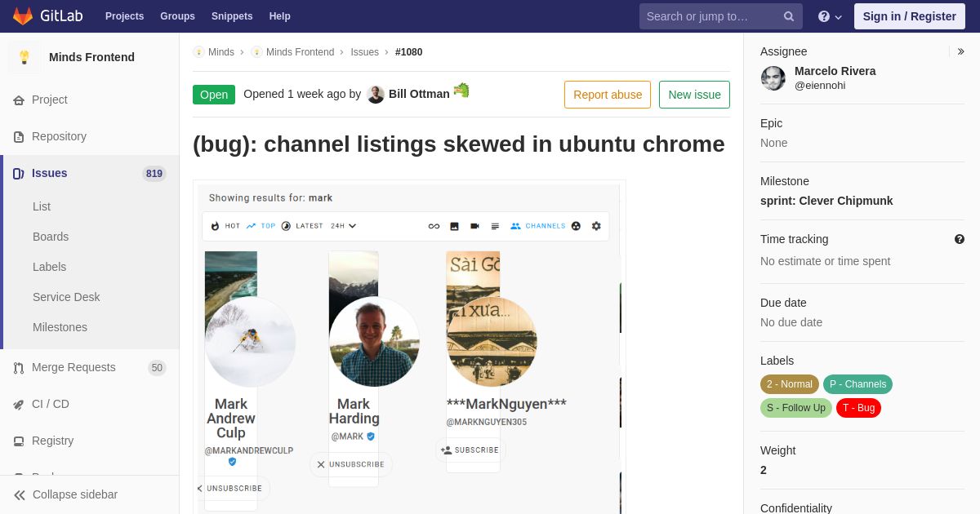Image resolution: width=980 pixels, height=514 pixels.
Task: Collapse the sidebar
Action: tap(90, 494)
